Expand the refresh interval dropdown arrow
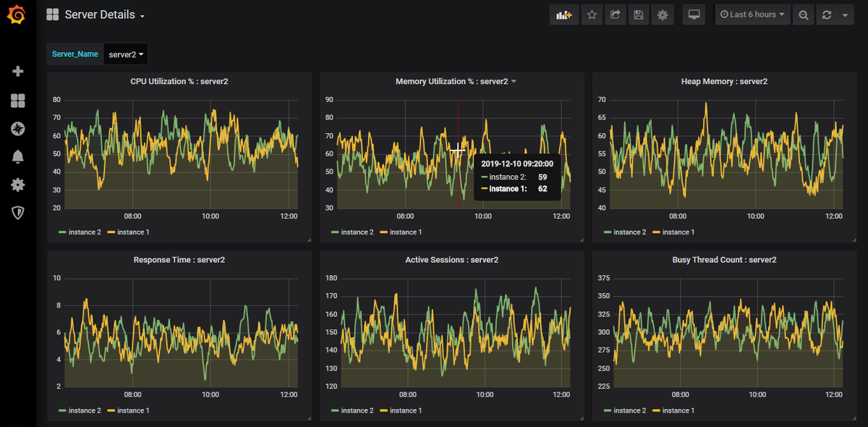 point(846,14)
